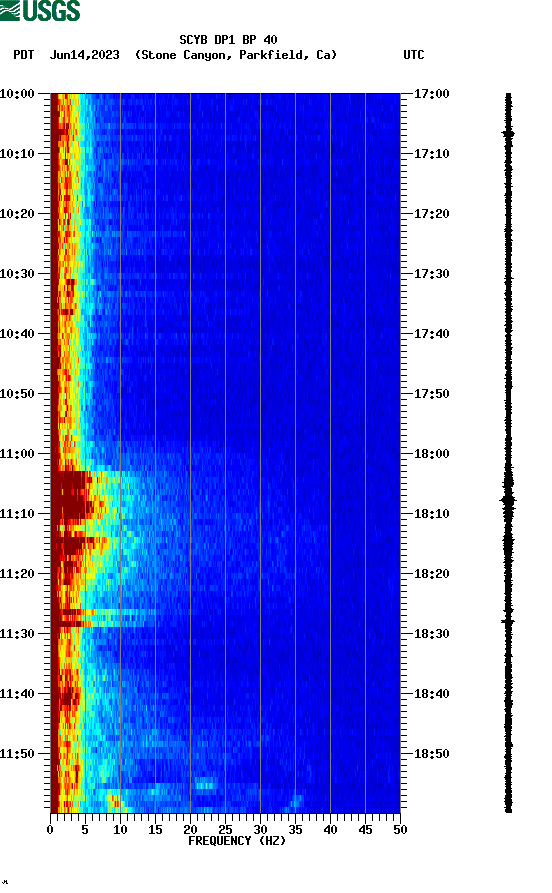Viewport: 552px width, 893px height.
Task: Click the 10:30 PDT time label
Action: click(x=17, y=273)
